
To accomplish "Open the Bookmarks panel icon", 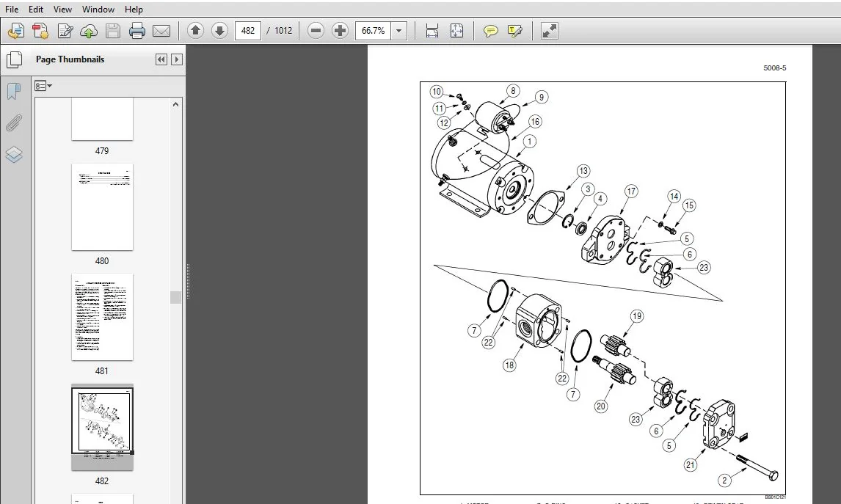I will (x=14, y=91).
